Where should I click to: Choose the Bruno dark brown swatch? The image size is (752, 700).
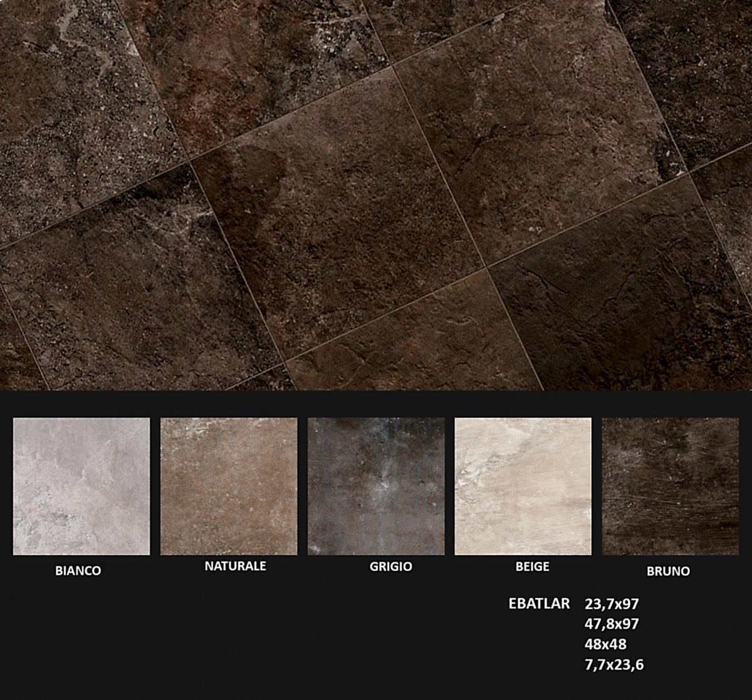tap(670, 486)
